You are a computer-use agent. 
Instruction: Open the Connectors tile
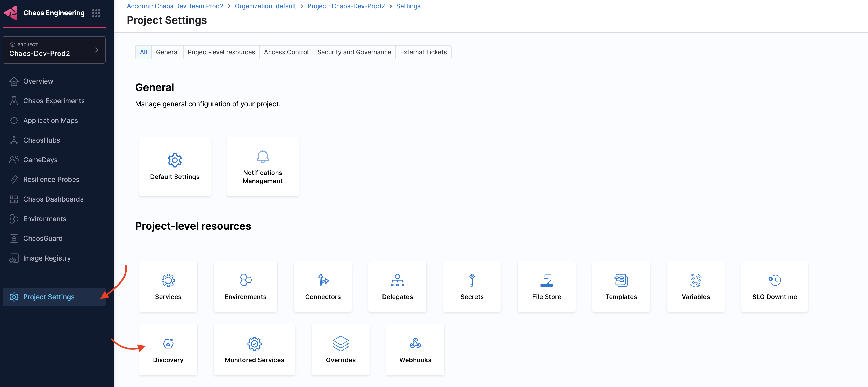pyautogui.click(x=322, y=287)
